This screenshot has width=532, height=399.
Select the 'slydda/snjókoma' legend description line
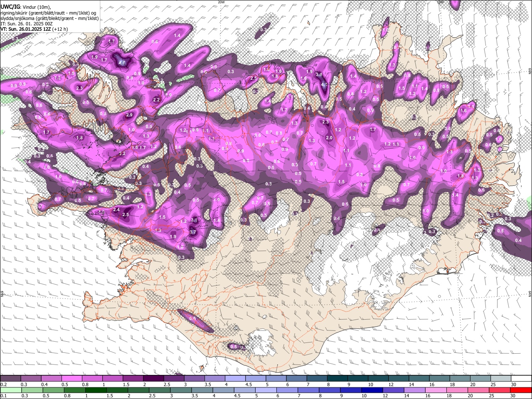49,18
